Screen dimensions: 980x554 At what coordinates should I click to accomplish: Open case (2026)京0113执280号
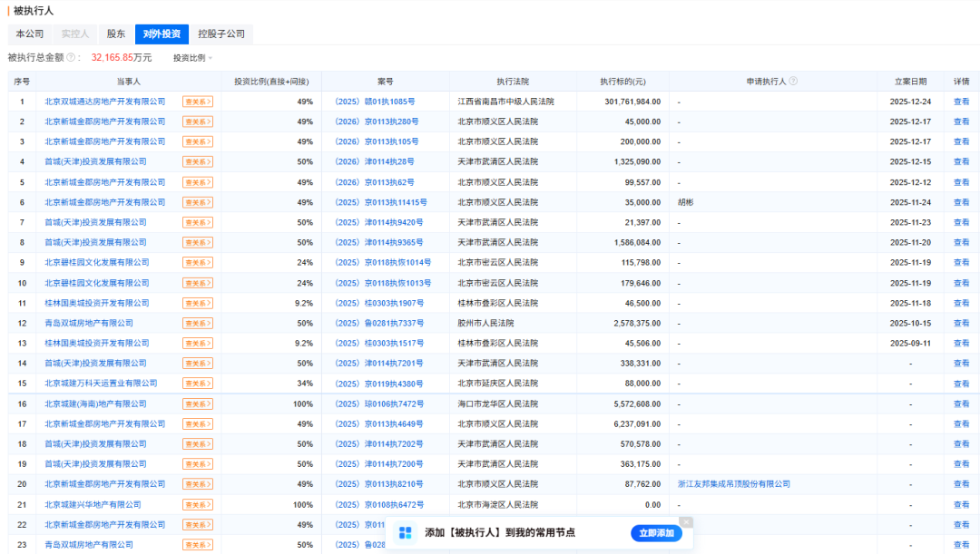377,121
